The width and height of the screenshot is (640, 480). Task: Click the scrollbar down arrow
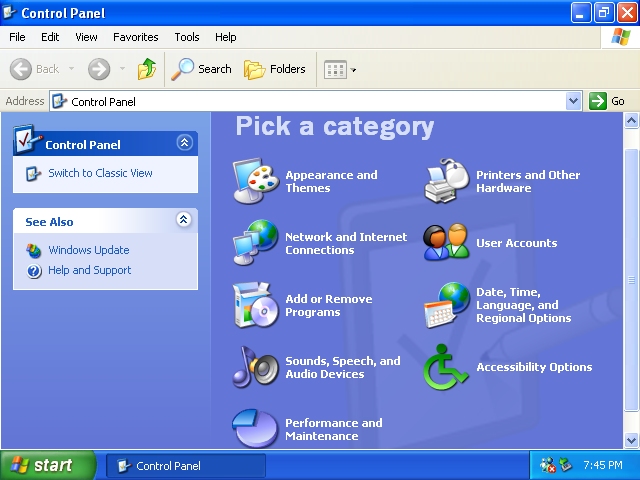pyautogui.click(x=631, y=440)
